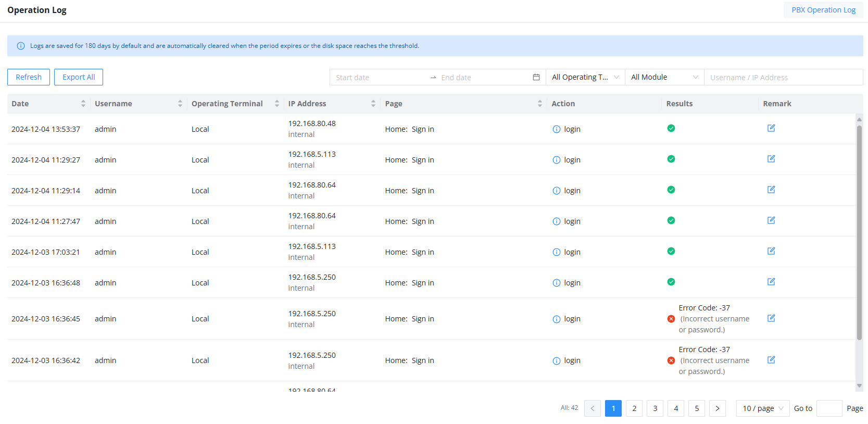Edit remark for 2024-12-04 11:29:27 entry
Image resolution: width=868 pixels, height=424 pixels.
pos(771,159)
